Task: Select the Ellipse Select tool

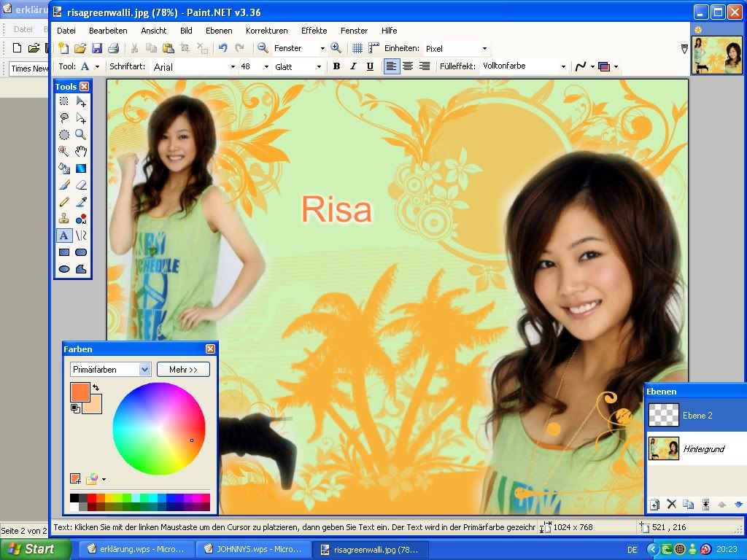Action: (x=64, y=135)
